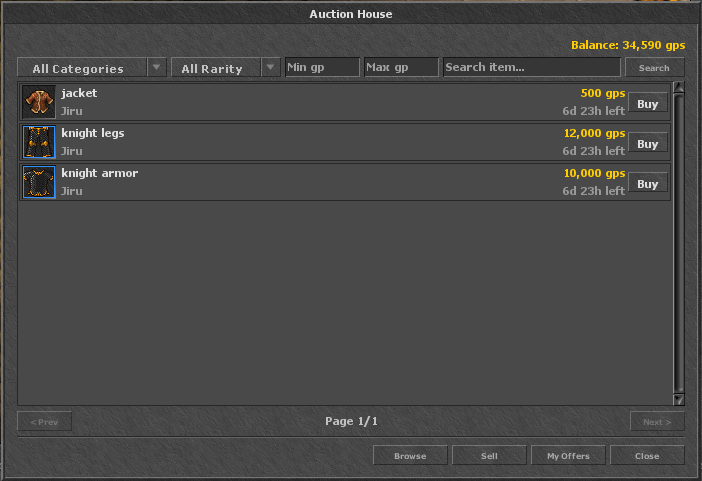Click the 500 gps price
702x481 pixels.
click(x=603, y=93)
